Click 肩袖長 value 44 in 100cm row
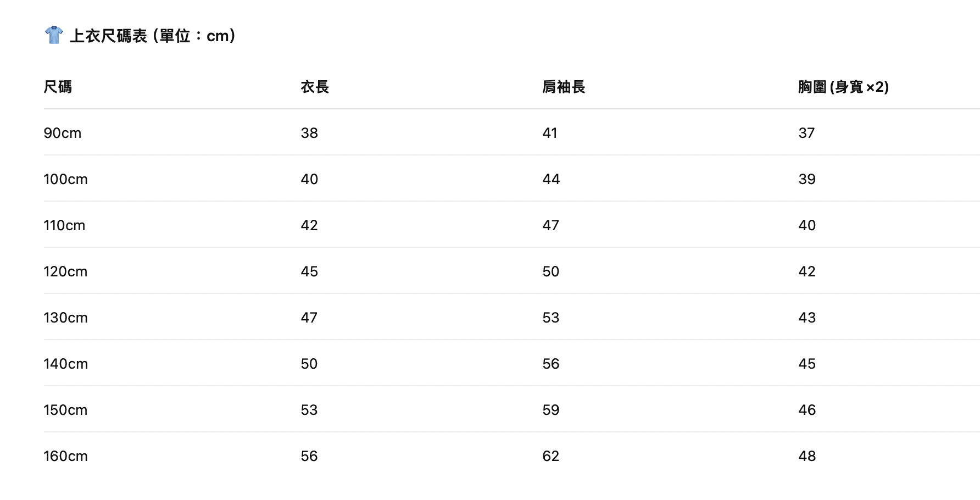This screenshot has width=980, height=500. (x=551, y=179)
